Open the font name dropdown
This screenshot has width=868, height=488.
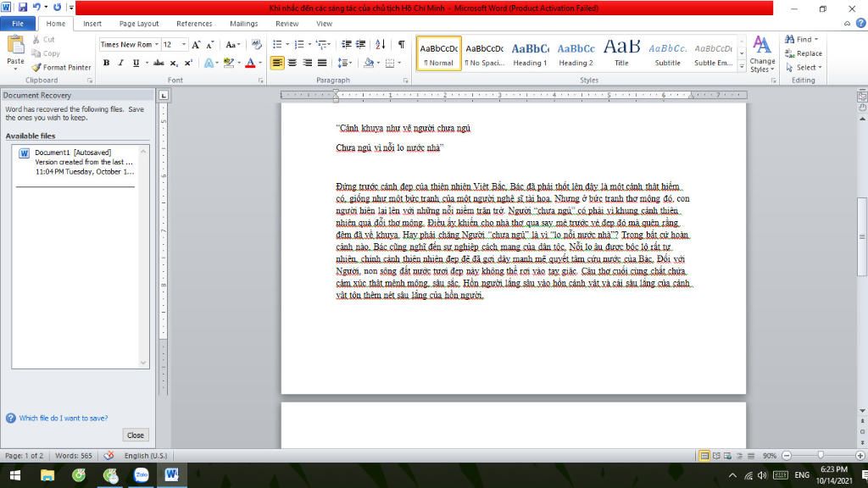[x=157, y=44]
